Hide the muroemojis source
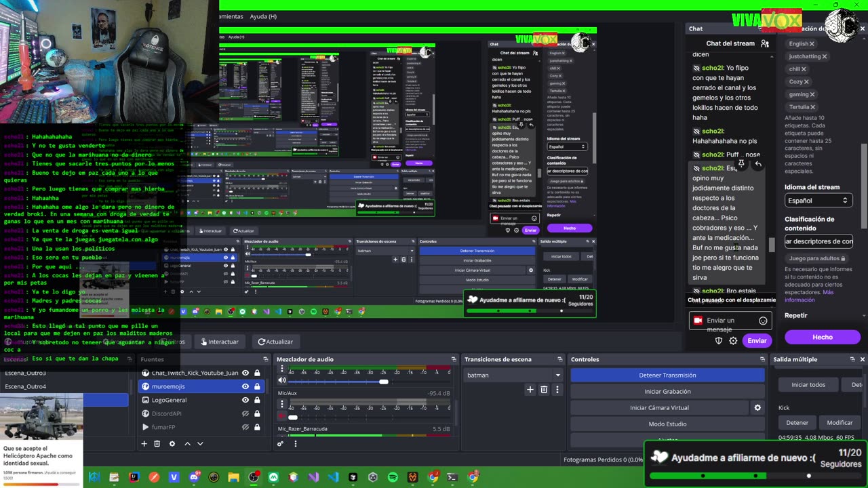This screenshot has width=868, height=488. [245, 386]
